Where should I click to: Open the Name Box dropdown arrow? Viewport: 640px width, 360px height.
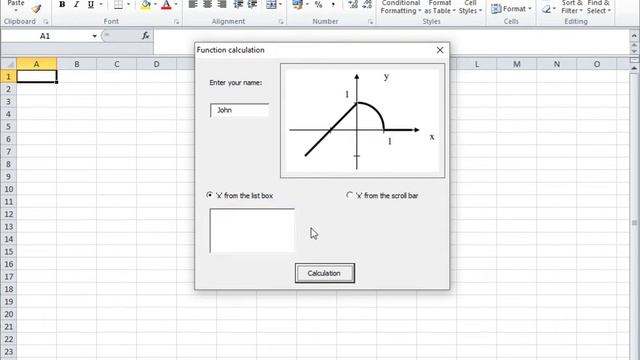(x=94, y=36)
